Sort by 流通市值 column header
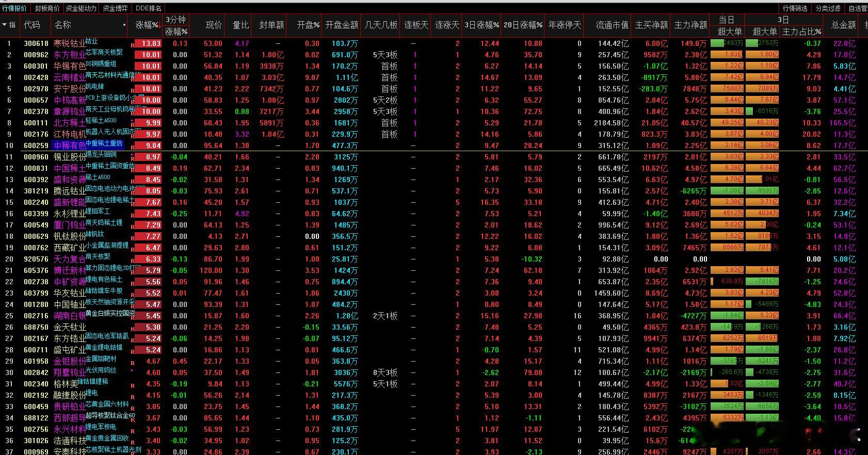 tap(612, 25)
